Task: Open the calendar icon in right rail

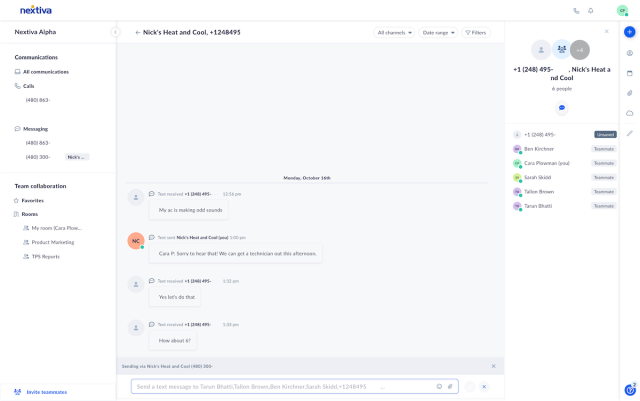Action: tap(630, 73)
